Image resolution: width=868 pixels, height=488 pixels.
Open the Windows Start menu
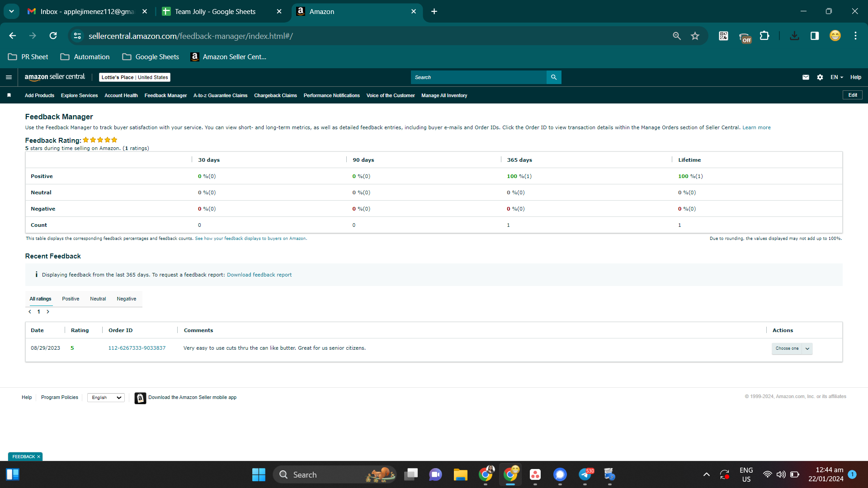click(x=259, y=474)
